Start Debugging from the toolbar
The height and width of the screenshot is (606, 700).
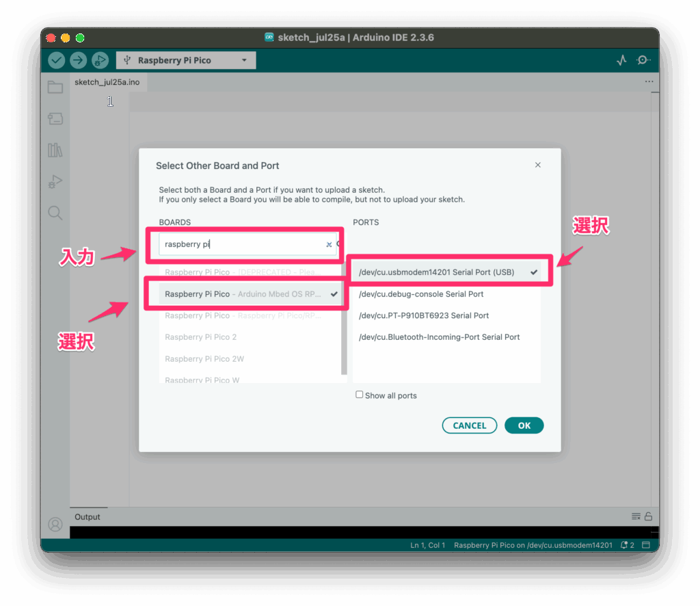coord(100,60)
